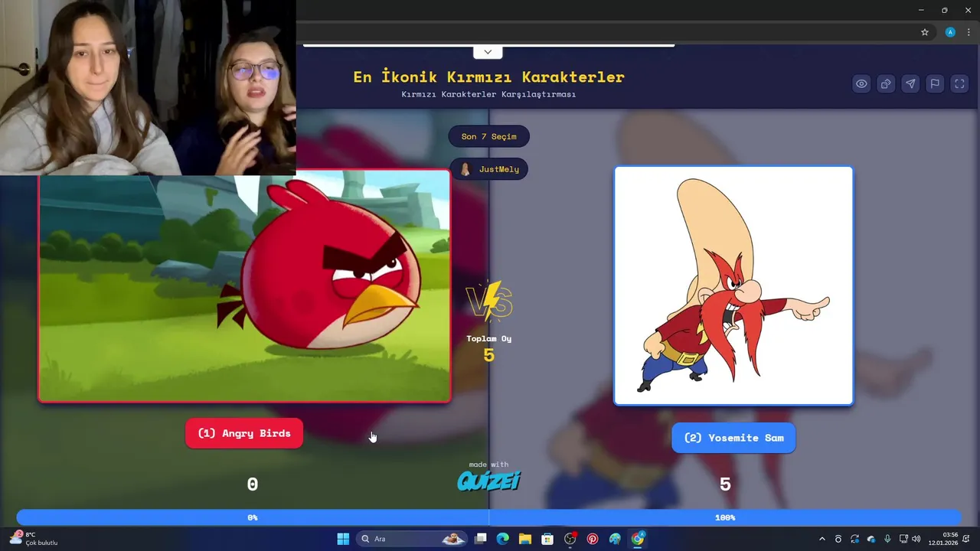Open the network connection tray icon
The image size is (980, 551).
point(903,539)
